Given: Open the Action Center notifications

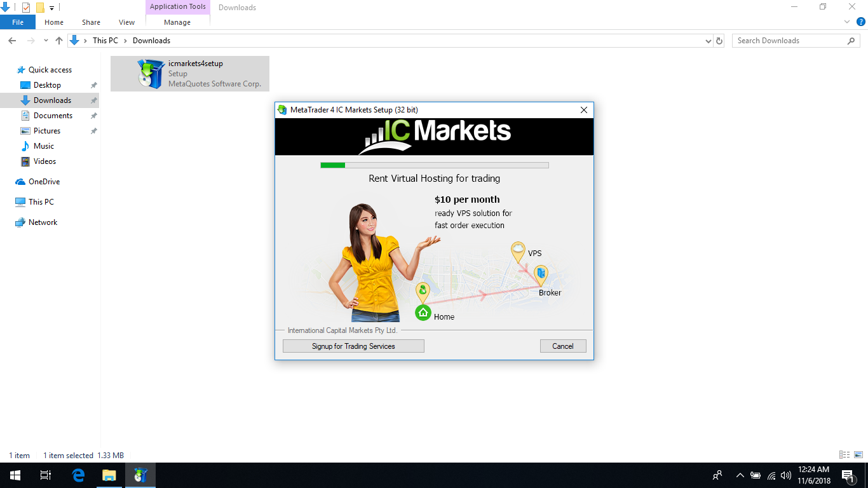Looking at the screenshot, I should [848, 475].
